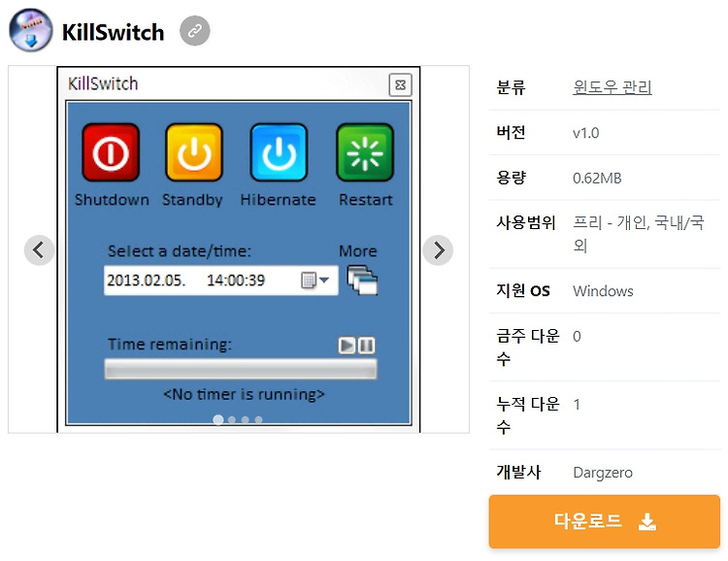Open the More windows icon

(362, 280)
